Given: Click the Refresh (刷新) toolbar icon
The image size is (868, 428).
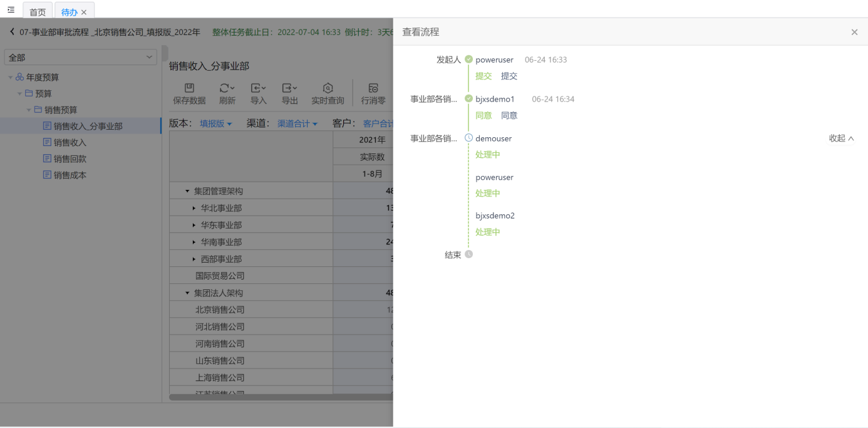Looking at the screenshot, I should pyautogui.click(x=227, y=88).
